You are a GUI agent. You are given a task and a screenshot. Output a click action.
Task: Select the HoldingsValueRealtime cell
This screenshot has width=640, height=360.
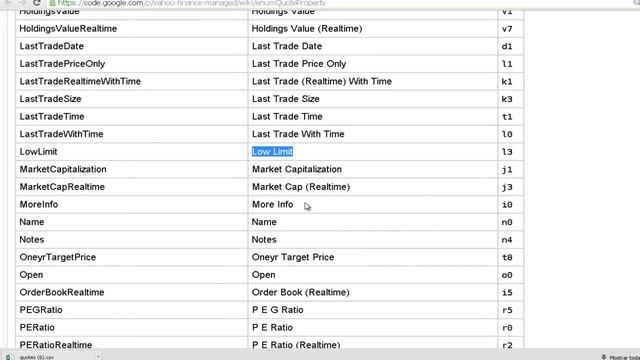(132, 29)
